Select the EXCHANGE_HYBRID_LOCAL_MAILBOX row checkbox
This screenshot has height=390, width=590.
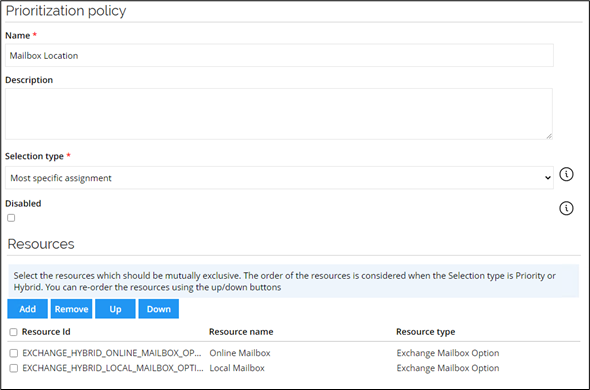[14, 368]
